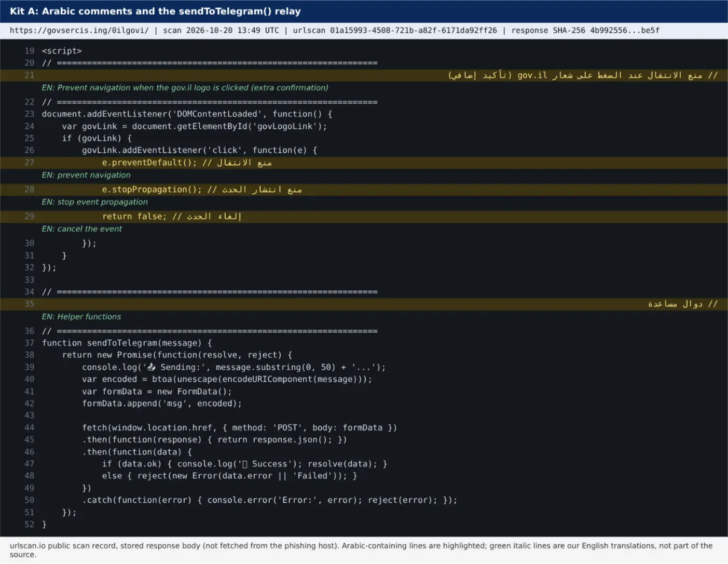Image resolution: width=728 pixels, height=564 pixels.
Task: Click the highlighted Arabic comment on line 35
Action: [683, 304]
